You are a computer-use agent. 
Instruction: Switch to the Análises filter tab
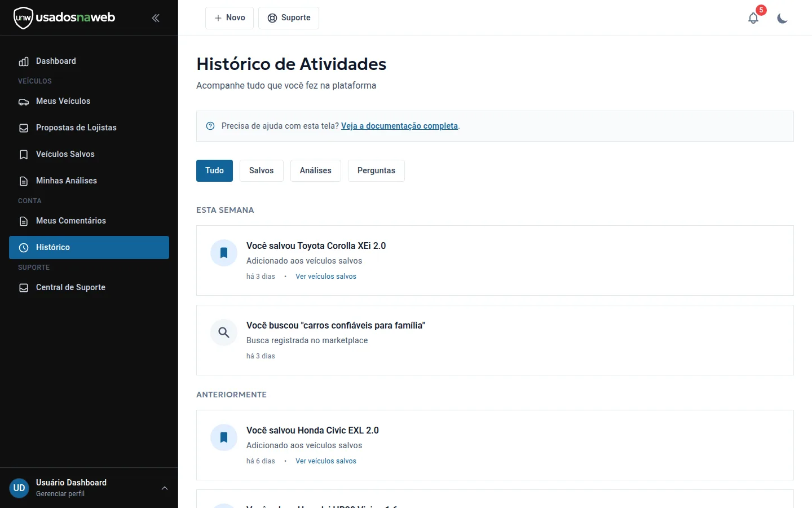click(x=316, y=170)
